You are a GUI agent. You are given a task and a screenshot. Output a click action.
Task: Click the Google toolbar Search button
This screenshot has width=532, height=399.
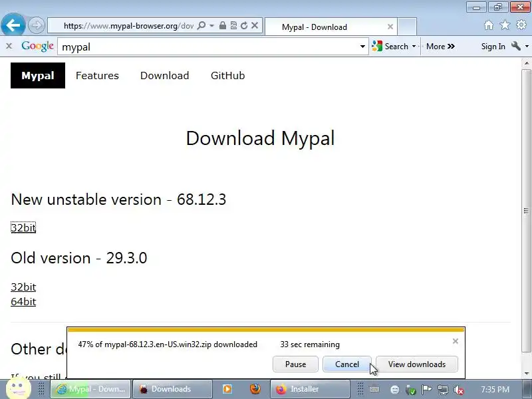390,47
